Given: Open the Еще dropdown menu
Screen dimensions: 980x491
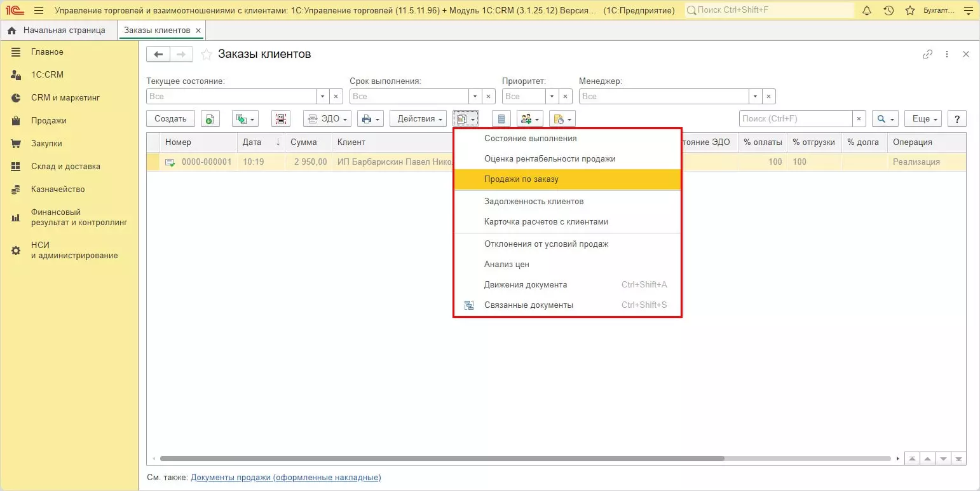Looking at the screenshot, I should tap(923, 119).
